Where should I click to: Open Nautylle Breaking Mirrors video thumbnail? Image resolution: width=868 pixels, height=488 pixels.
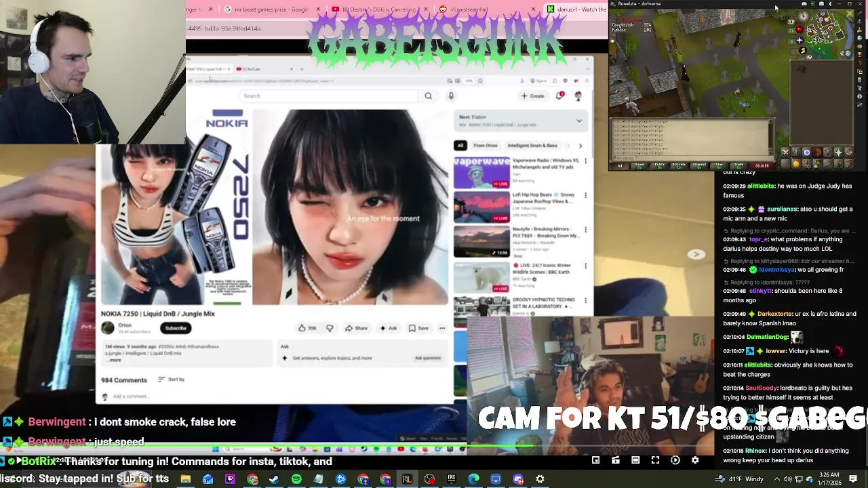click(x=481, y=241)
